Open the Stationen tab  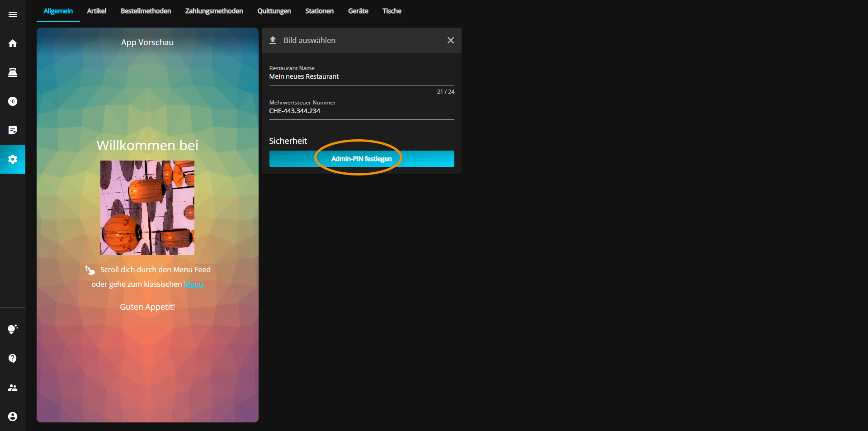(320, 11)
